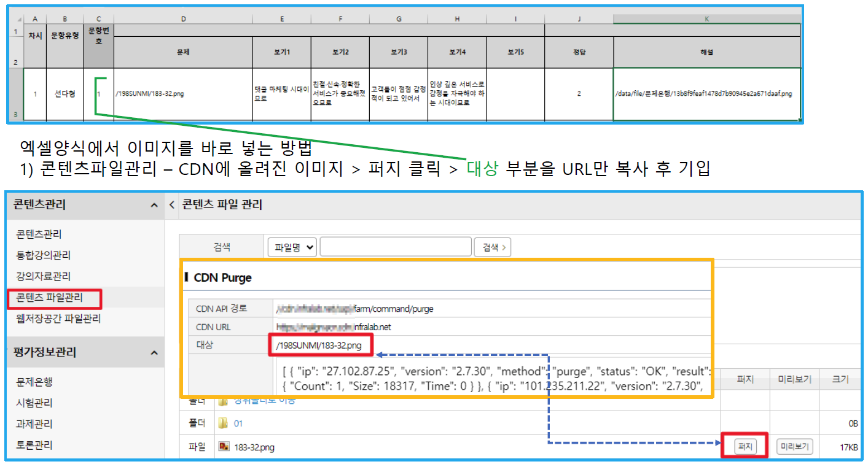Screen dimensions: 868x475
Task: Click the 검색 search button
Action: (492, 247)
